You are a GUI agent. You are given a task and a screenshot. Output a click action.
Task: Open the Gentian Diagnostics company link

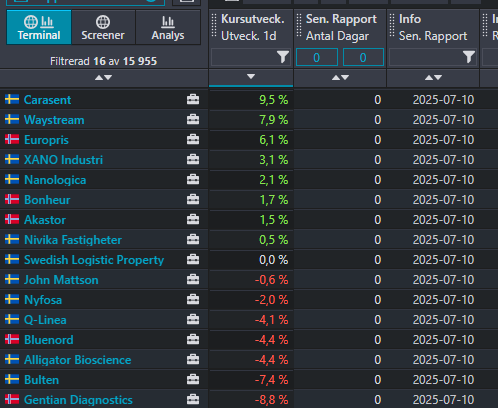click(x=78, y=400)
